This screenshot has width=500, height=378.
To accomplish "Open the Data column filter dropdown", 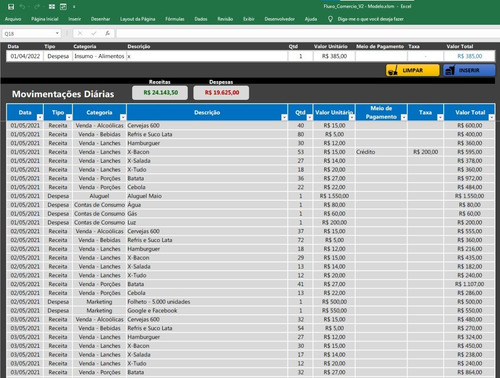I will pyautogui.click(x=40, y=117).
